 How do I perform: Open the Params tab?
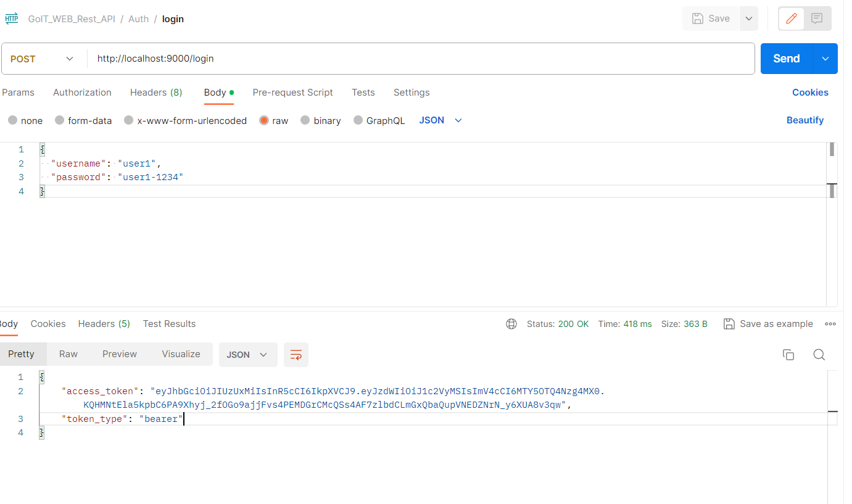(18, 93)
